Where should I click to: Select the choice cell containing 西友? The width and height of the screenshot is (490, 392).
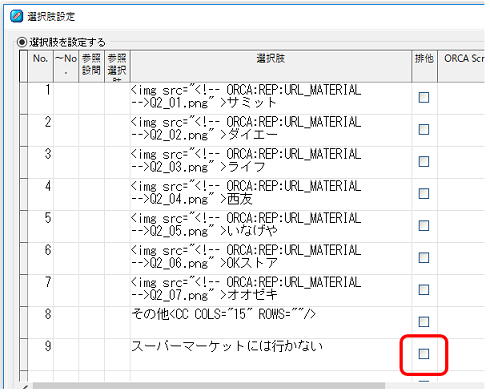tap(271, 194)
